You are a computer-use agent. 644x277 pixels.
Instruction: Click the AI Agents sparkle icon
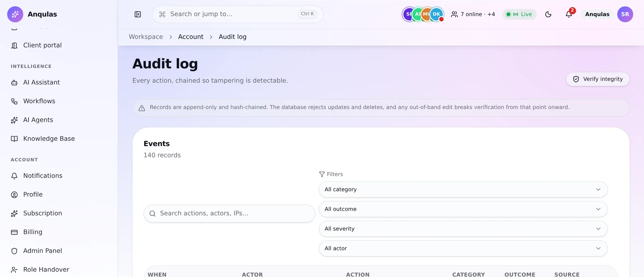(x=14, y=120)
